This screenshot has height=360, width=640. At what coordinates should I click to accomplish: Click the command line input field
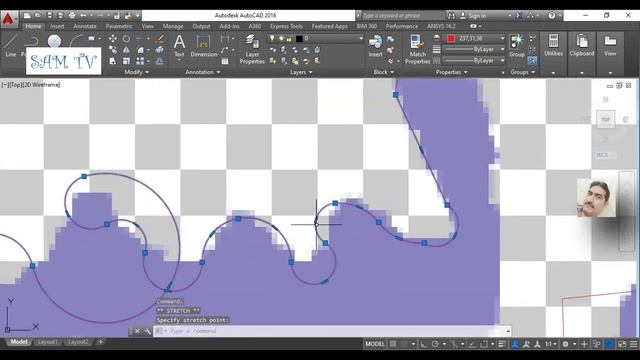click(x=331, y=331)
